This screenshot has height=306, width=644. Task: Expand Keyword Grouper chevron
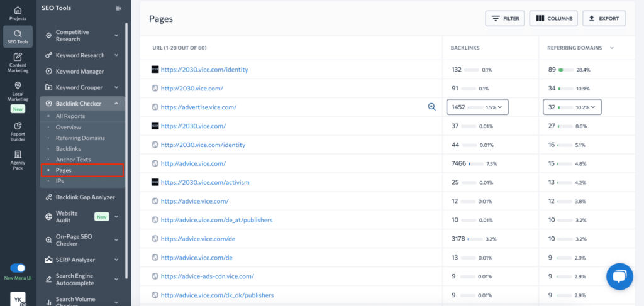(x=116, y=87)
